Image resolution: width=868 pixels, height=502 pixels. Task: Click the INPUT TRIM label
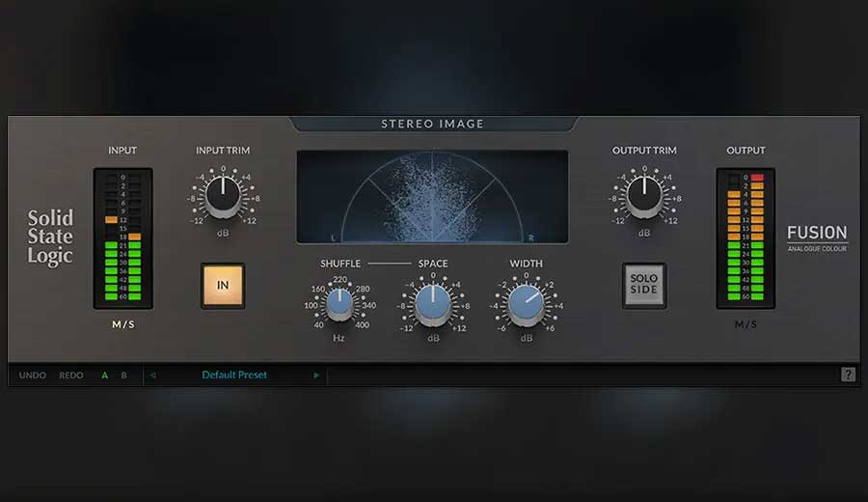tap(223, 151)
